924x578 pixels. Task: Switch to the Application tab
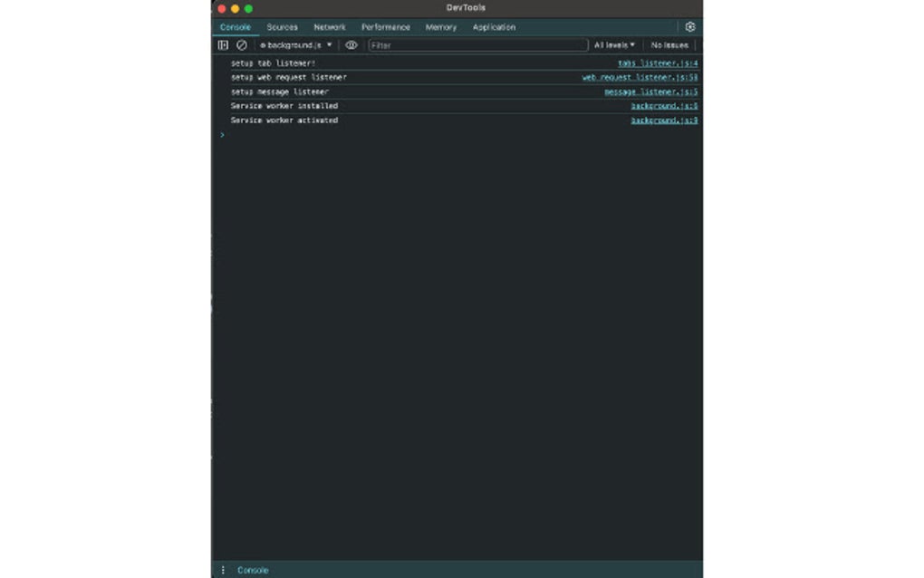pos(494,27)
